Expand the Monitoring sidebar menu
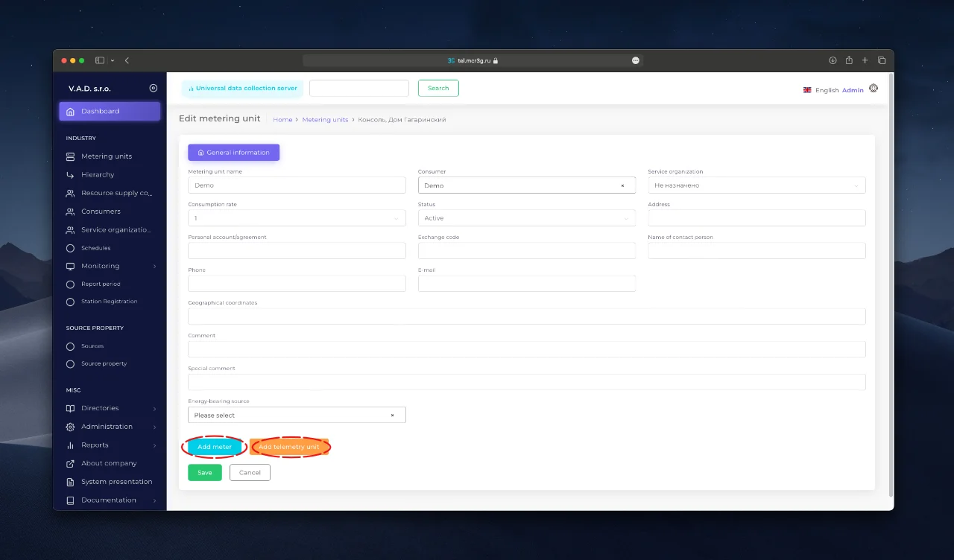Image resolution: width=954 pixels, height=560 pixels. [110, 266]
